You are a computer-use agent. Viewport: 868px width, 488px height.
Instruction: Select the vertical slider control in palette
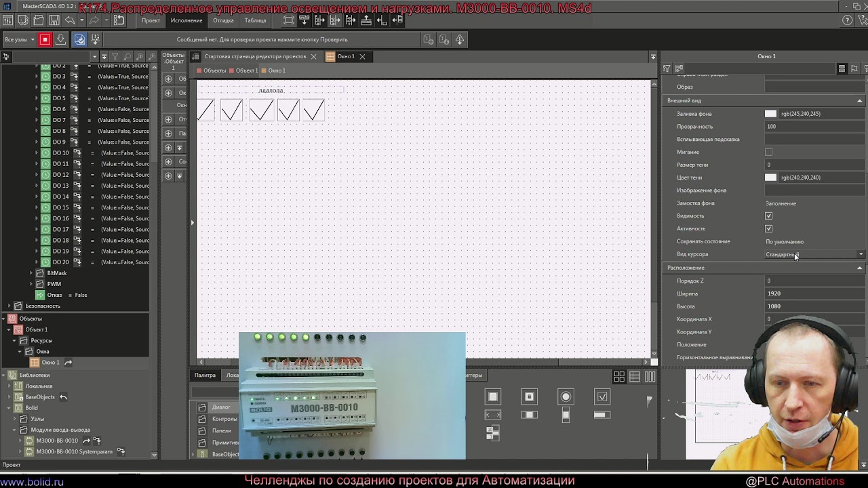pyautogui.click(x=566, y=415)
